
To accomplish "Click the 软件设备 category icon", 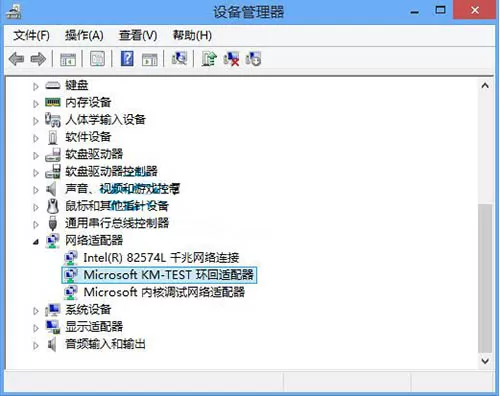I will [53, 137].
